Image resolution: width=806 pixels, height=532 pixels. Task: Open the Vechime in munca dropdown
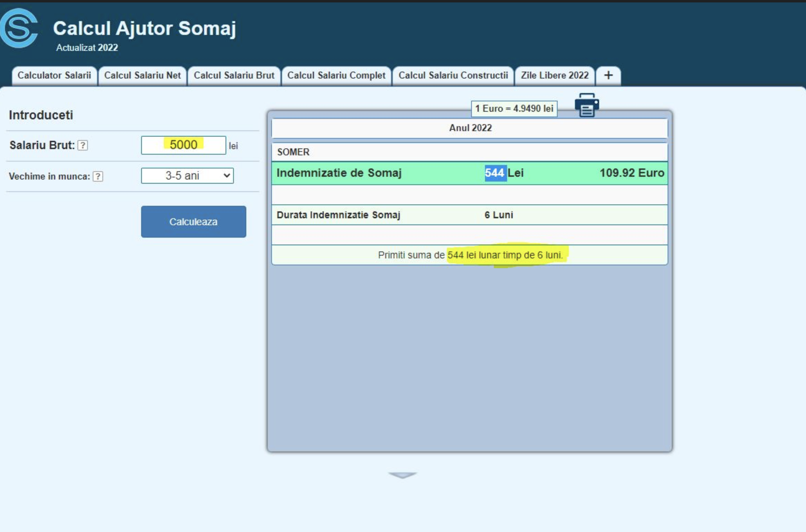point(187,176)
